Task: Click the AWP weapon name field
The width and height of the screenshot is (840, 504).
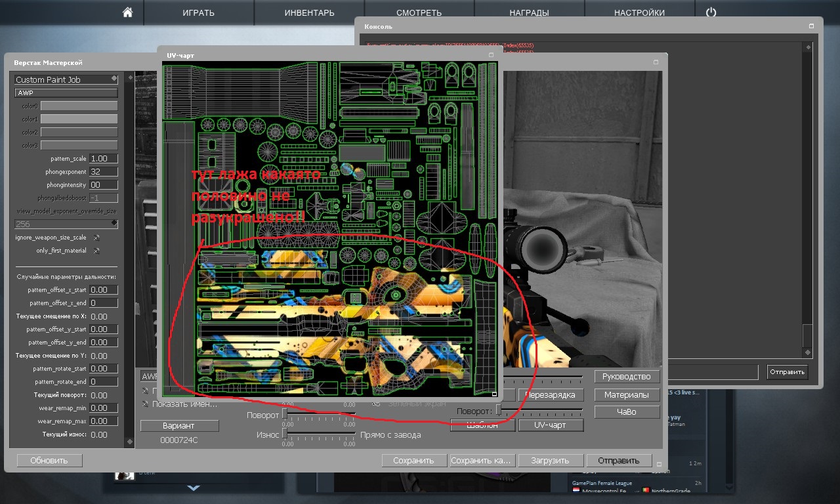Action: click(66, 93)
